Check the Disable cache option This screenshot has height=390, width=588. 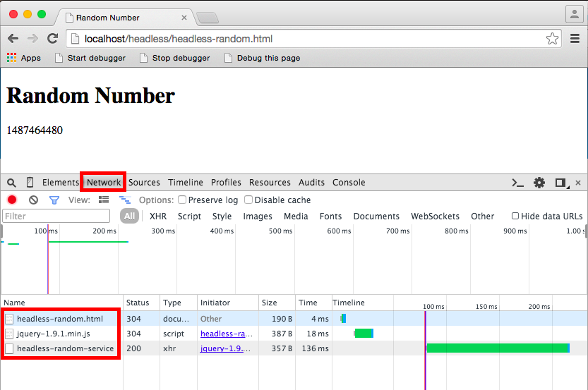point(248,200)
